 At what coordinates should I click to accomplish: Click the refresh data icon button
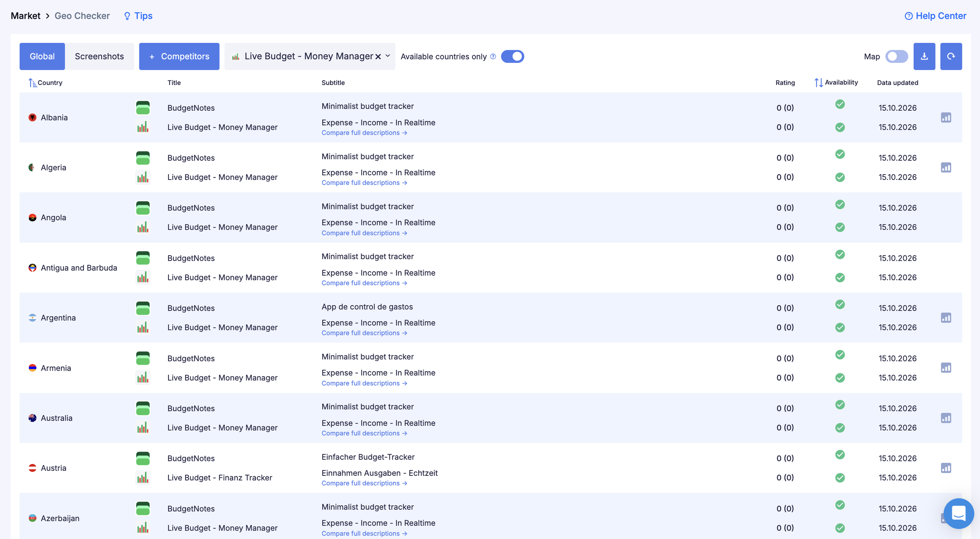(x=951, y=56)
